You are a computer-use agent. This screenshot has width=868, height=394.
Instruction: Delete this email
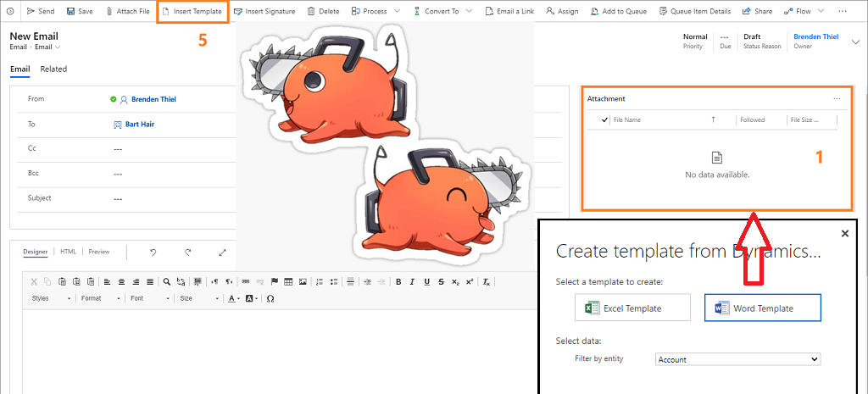tap(323, 11)
